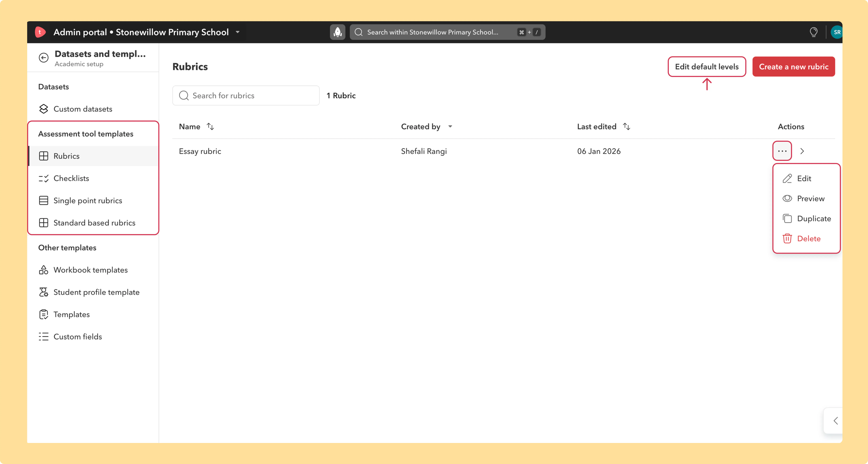The width and height of the screenshot is (868, 464).
Task: Open the three-dot actions menu for Essay rubric
Action: point(782,151)
